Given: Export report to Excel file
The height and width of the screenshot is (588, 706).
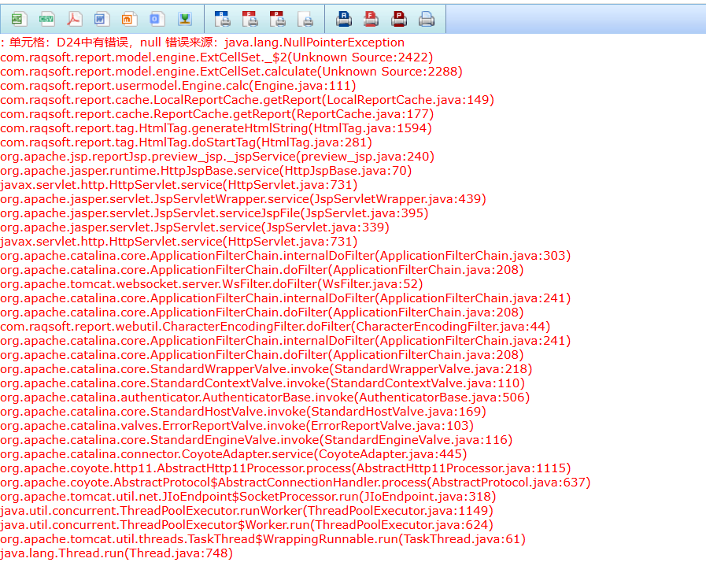Looking at the screenshot, I should (19, 19).
